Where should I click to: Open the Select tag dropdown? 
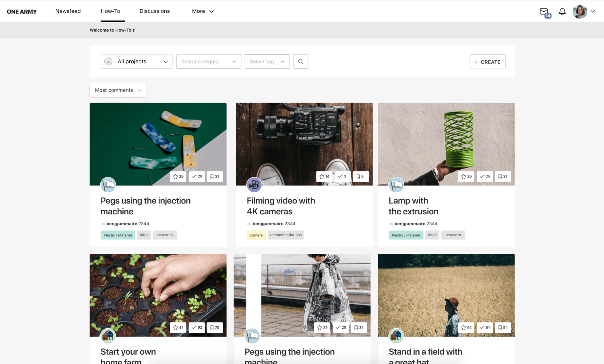pyautogui.click(x=267, y=62)
